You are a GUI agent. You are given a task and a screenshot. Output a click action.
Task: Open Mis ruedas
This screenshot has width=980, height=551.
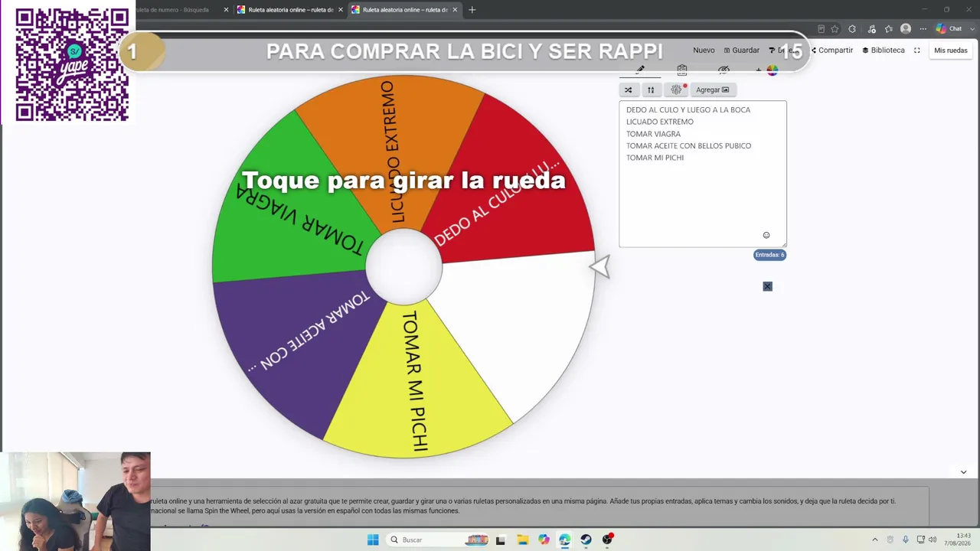(x=951, y=51)
